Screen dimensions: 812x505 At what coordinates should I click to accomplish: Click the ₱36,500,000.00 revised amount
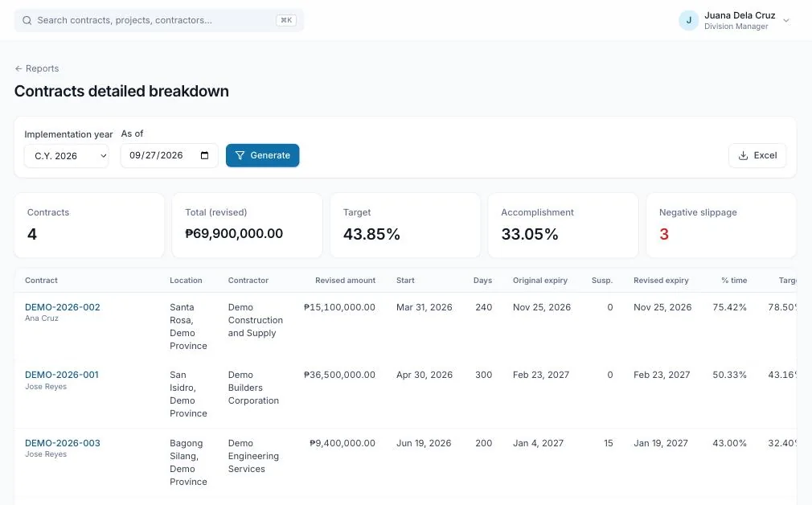[340, 375]
